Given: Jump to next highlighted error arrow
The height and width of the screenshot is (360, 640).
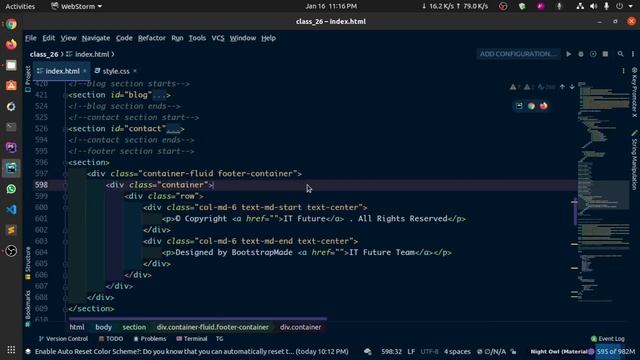Looking at the screenshot, I should point(572,87).
